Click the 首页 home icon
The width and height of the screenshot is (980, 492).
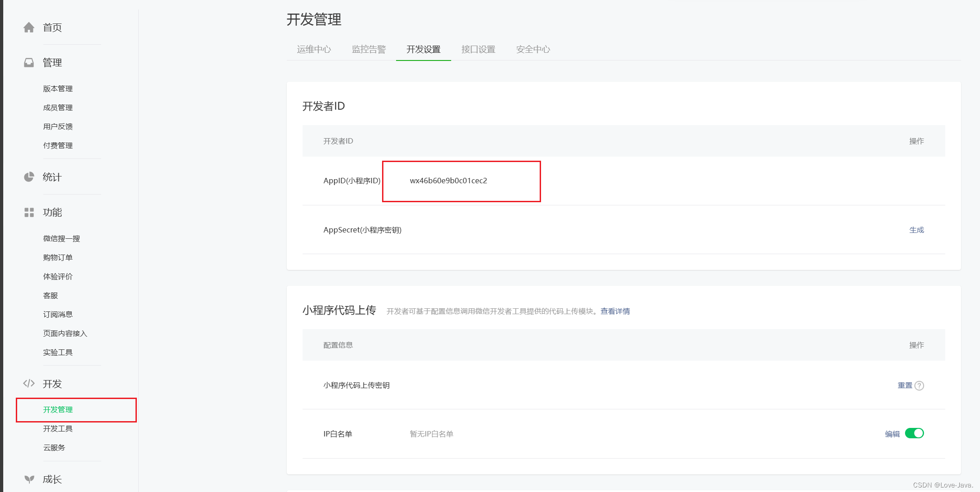(29, 26)
